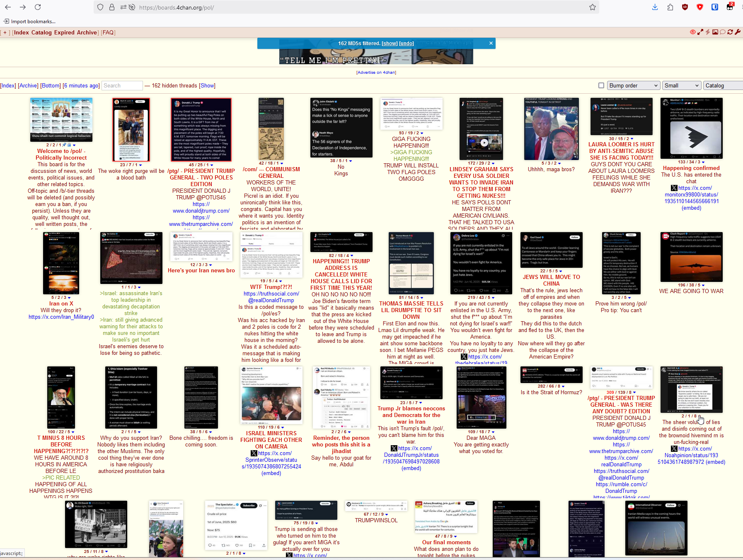Click the picture gallery icon in the header
The width and height of the screenshot is (743, 560).
click(x=715, y=32)
